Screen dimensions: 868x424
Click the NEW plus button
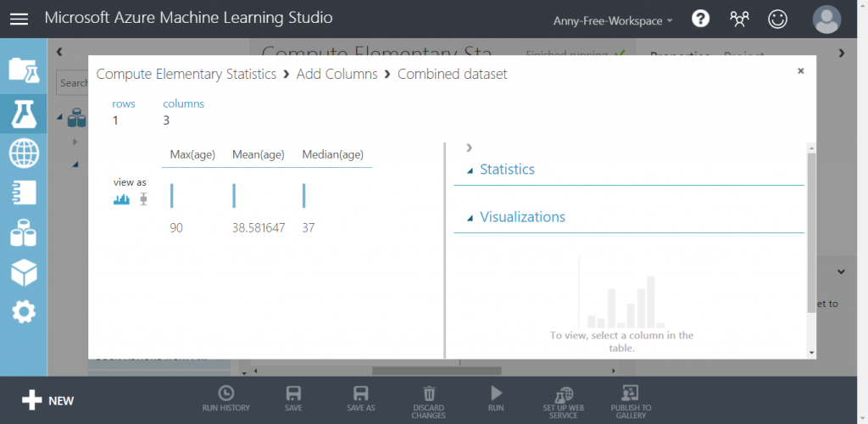click(47, 400)
